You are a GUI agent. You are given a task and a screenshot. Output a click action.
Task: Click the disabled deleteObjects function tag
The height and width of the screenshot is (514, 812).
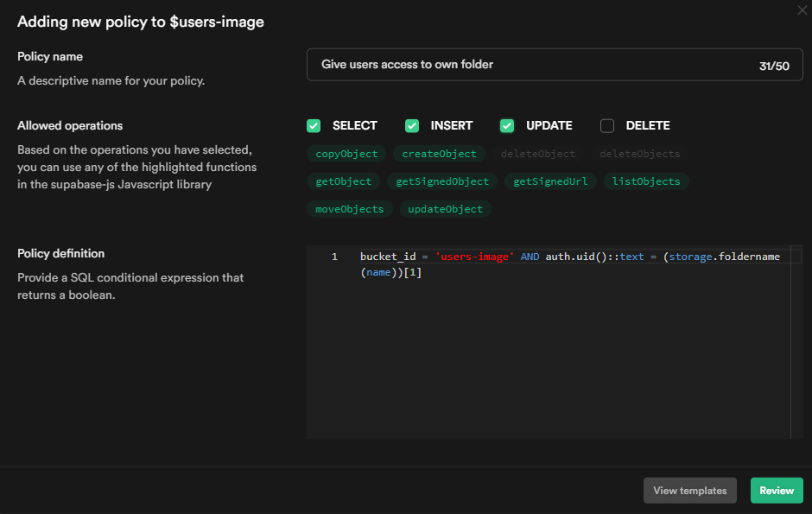pos(639,154)
